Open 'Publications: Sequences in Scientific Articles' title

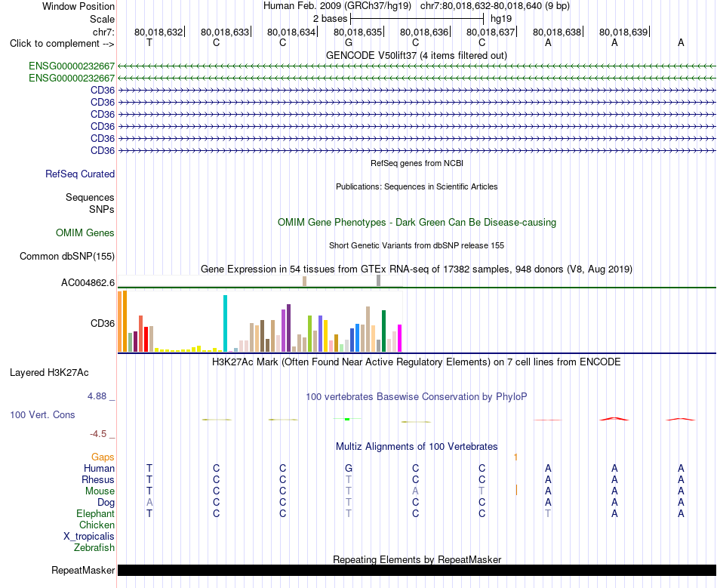[417, 186]
